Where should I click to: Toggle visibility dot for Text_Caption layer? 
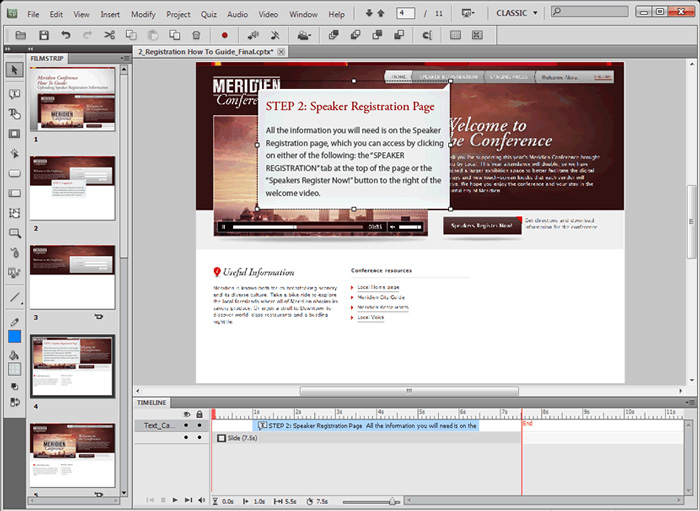pos(187,426)
